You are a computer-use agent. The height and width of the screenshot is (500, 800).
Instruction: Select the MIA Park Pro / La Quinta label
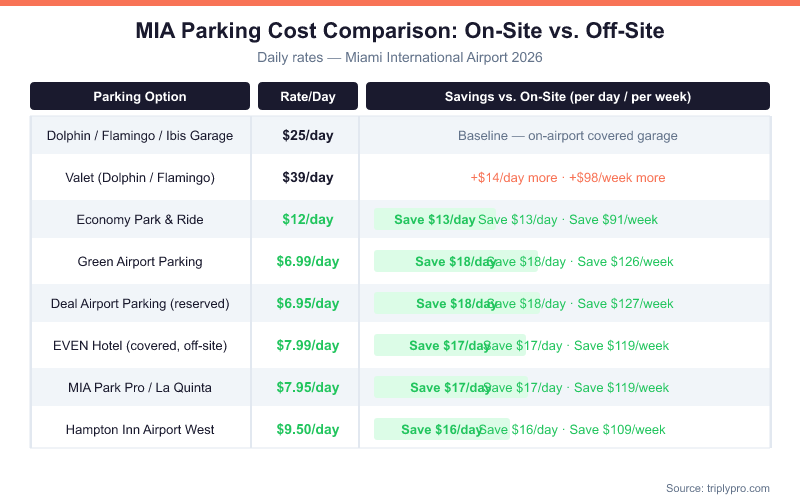coord(140,388)
